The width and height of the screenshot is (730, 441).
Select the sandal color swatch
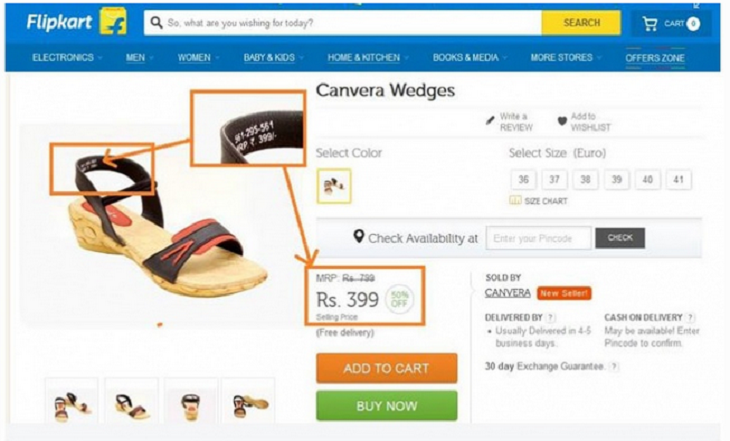tap(334, 184)
